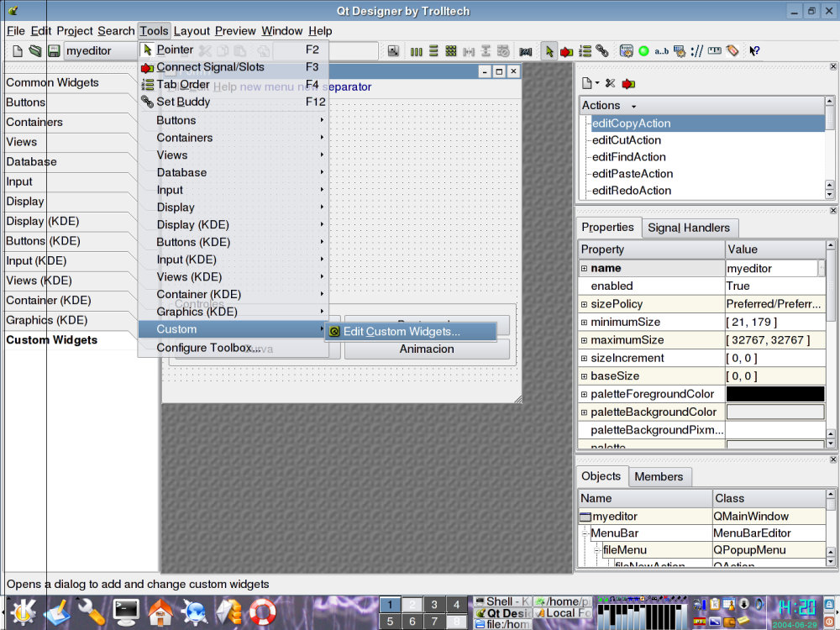Open the Containers submenu in Tools menu
The image size is (840, 630).
(234, 138)
